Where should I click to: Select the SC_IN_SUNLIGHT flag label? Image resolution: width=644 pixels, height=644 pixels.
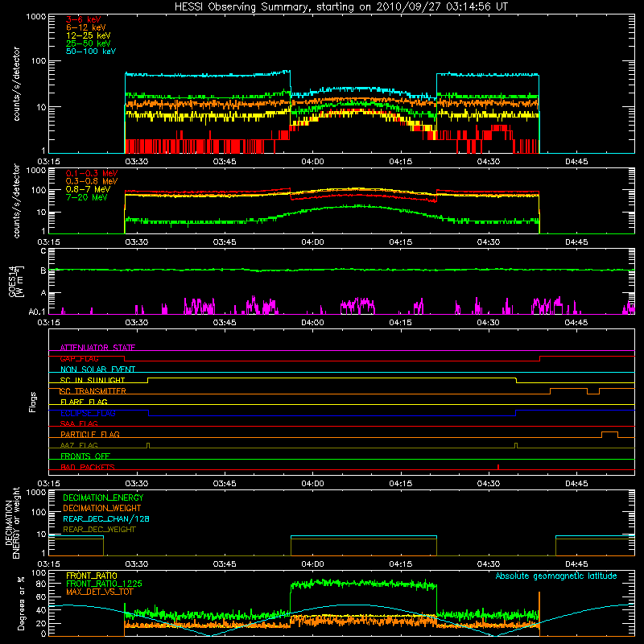pyautogui.click(x=93, y=380)
